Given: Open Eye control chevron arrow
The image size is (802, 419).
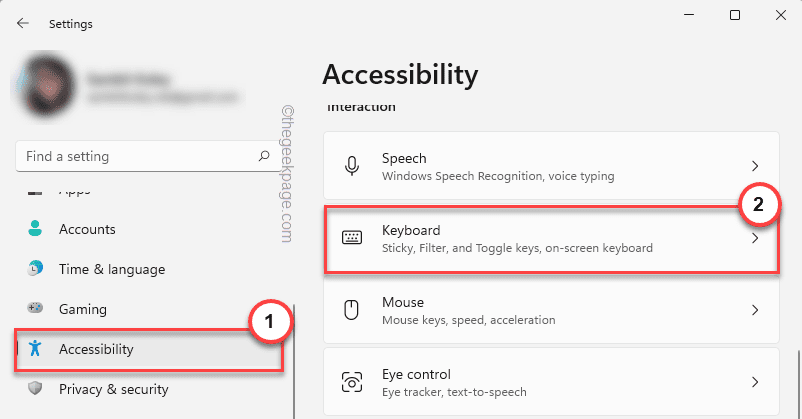Looking at the screenshot, I should (x=755, y=382).
